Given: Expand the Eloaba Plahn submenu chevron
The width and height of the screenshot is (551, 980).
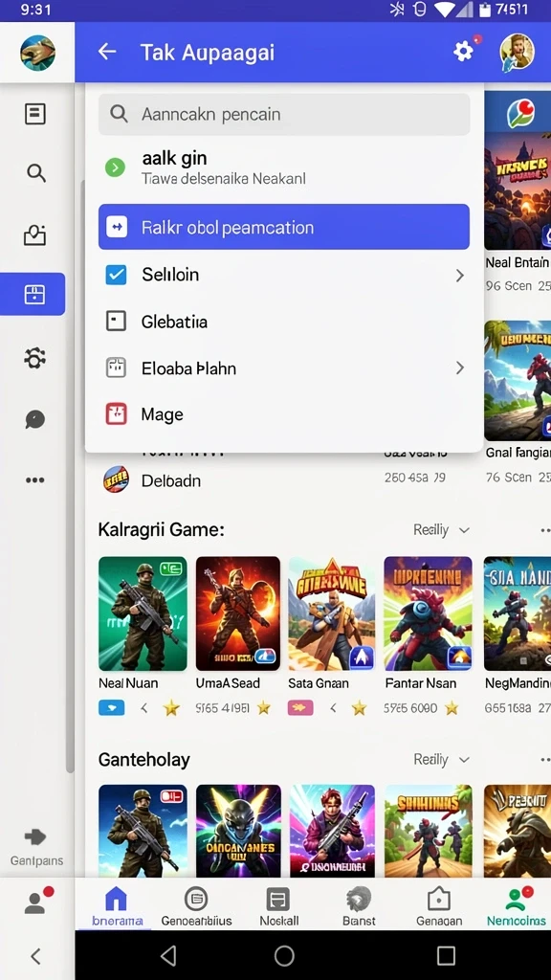Looking at the screenshot, I should 460,367.
